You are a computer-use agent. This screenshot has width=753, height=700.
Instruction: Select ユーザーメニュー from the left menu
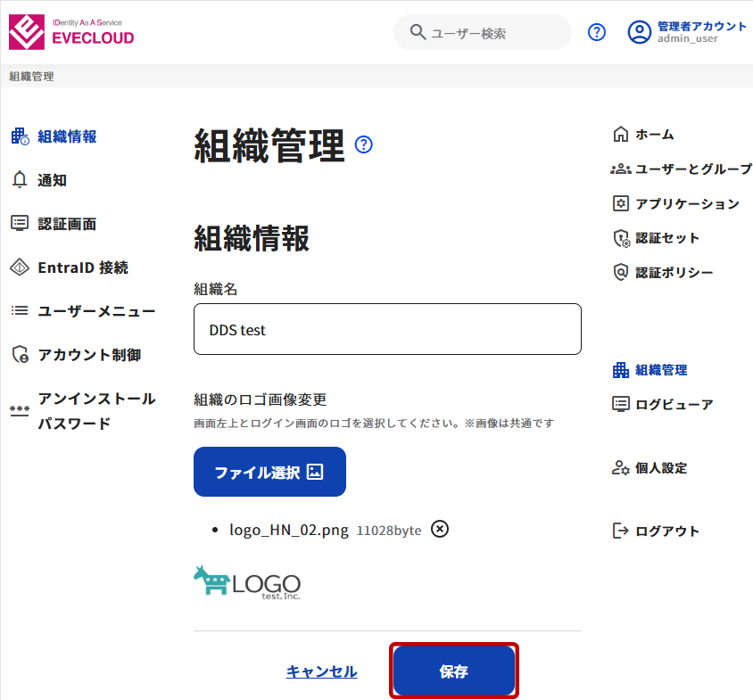tap(96, 311)
